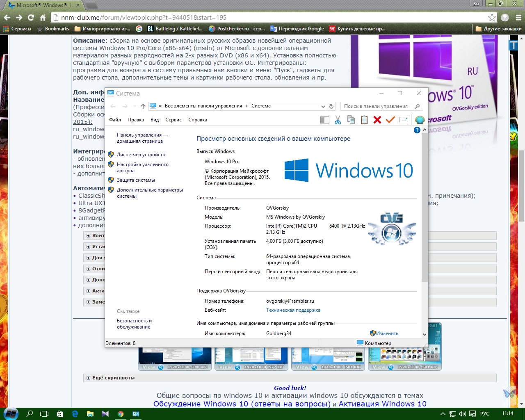This screenshot has width=525, height=420.
Task: Open File Explorer from the taskbar
Action: (90, 414)
